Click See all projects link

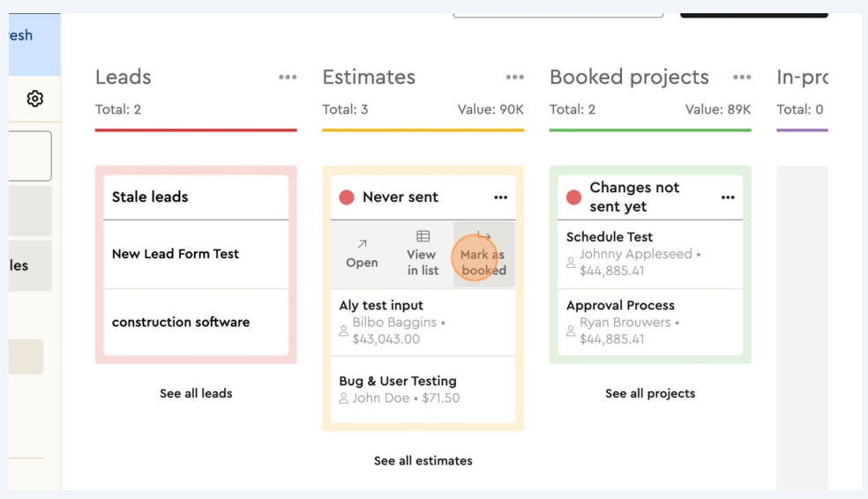(650, 393)
